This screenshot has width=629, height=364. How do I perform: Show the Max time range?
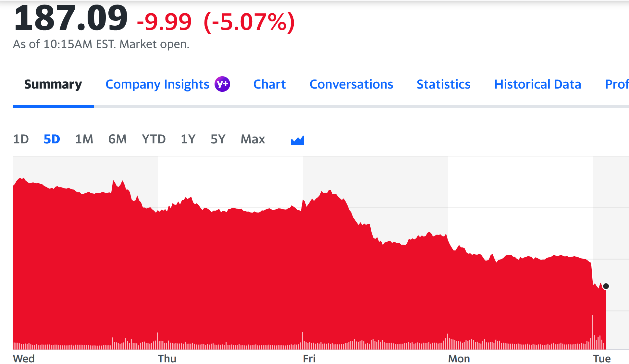253,139
